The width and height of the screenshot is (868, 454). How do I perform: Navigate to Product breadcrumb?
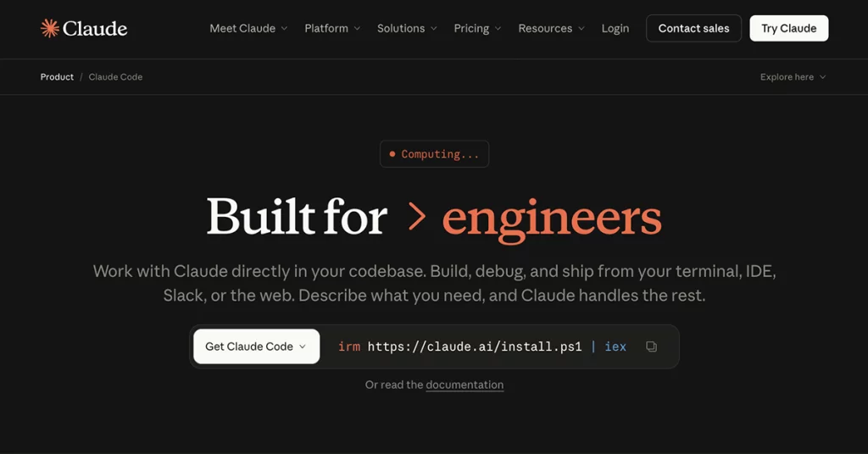click(x=57, y=77)
